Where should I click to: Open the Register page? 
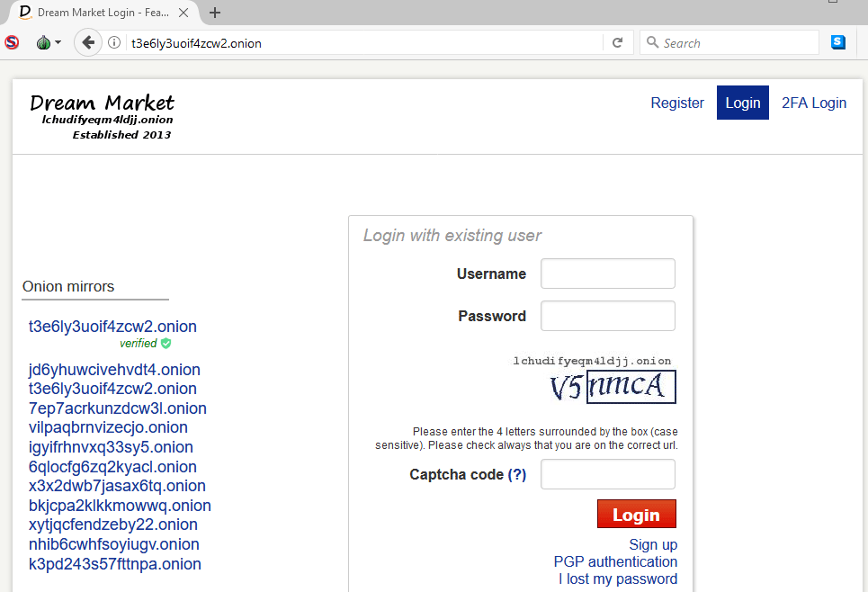(x=677, y=103)
